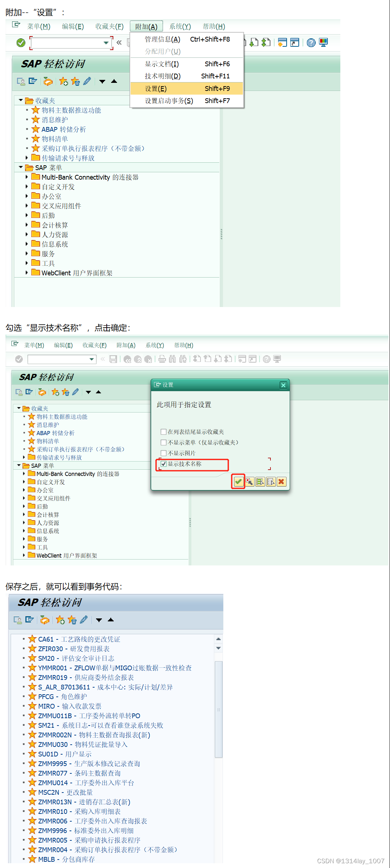Viewport: 390px width, 868px height.
Task: Tick 不显示菜单（仅显示收藏夹） checkbox
Action: [x=164, y=442]
